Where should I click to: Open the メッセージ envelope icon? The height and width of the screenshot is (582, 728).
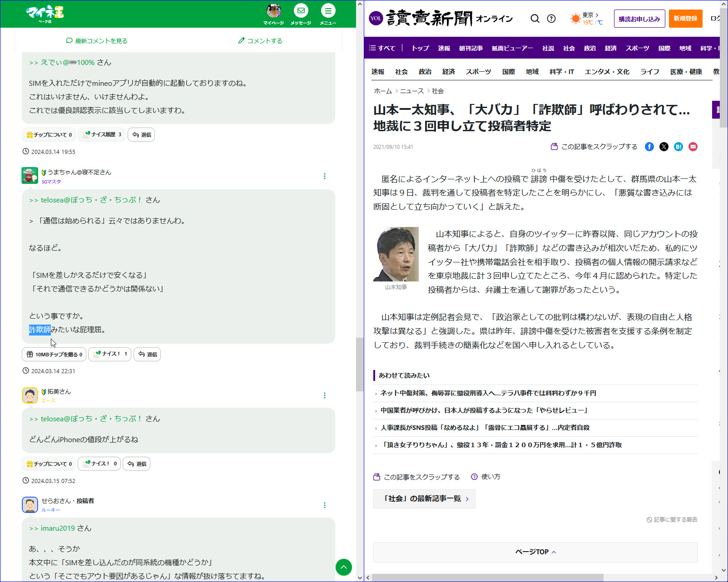point(301,11)
